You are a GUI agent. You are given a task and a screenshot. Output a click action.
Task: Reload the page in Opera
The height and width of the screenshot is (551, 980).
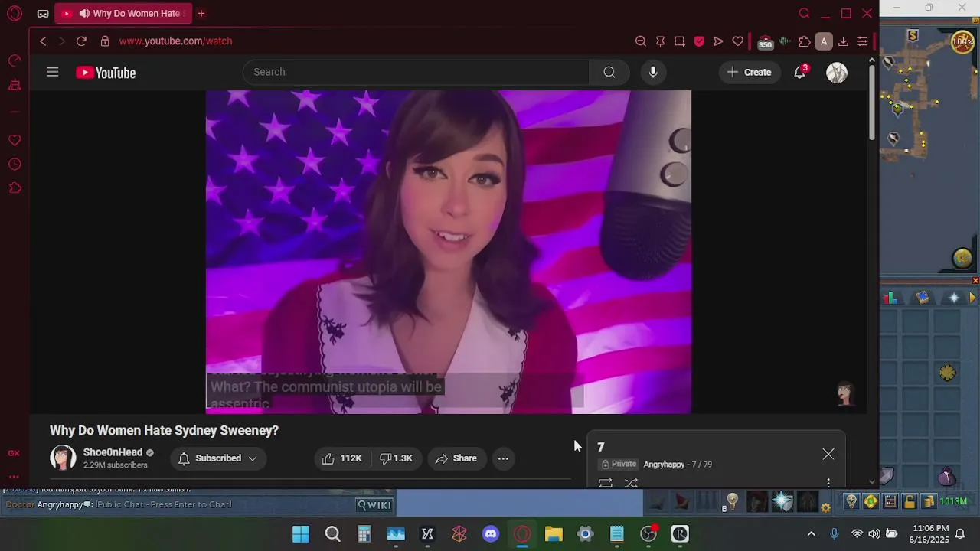81,41
